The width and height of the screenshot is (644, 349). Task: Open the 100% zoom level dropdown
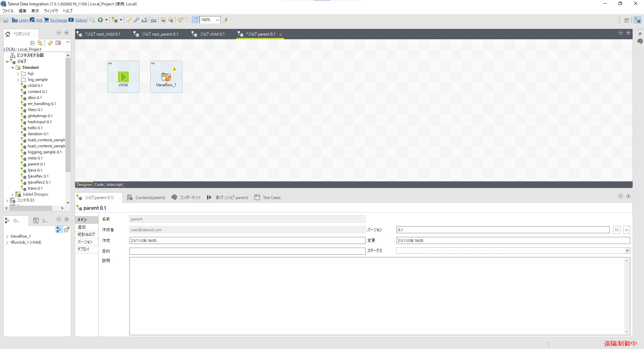pyautogui.click(x=217, y=20)
